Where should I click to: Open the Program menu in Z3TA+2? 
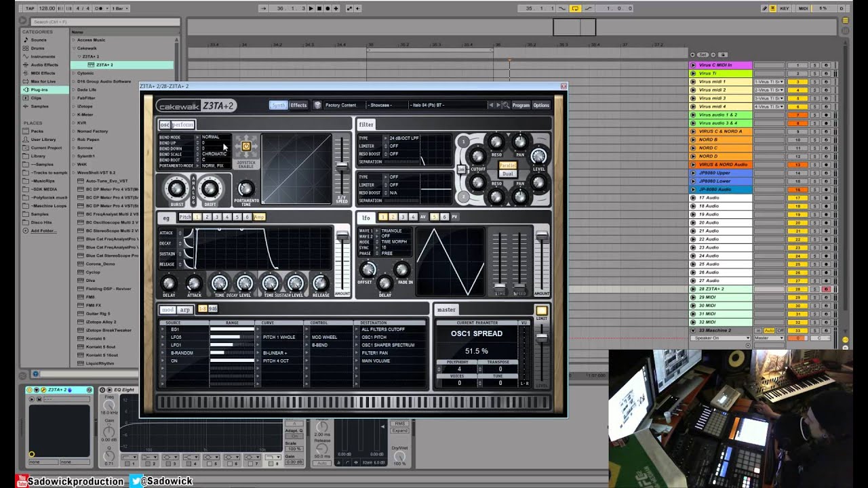click(521, 105)
